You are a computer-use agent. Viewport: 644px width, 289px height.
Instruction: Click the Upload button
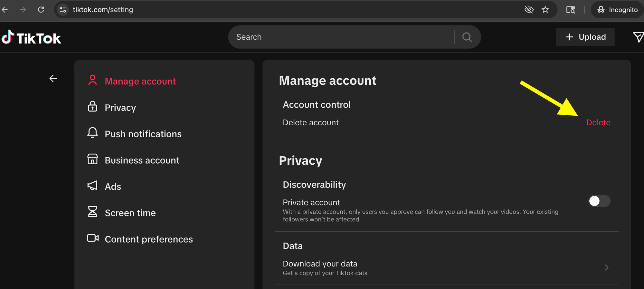pos(585,37)
